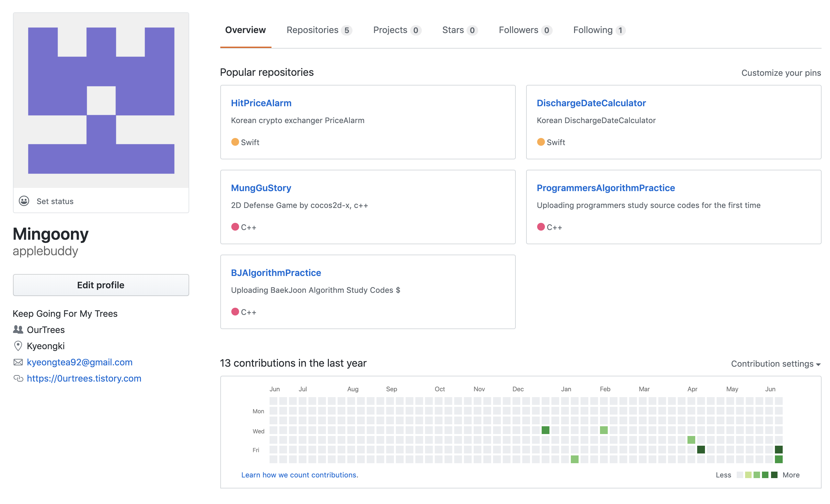Viewport: 830px width, 504px height.
Task: Expand the Contribution settings dropdown
Action: point(776,364)
